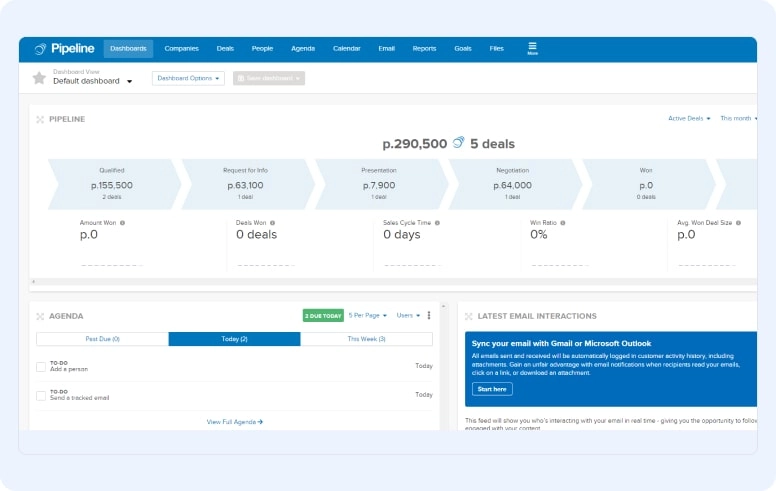
Task: Open the View Full Agenda link
Action: [x=235, y=422]
